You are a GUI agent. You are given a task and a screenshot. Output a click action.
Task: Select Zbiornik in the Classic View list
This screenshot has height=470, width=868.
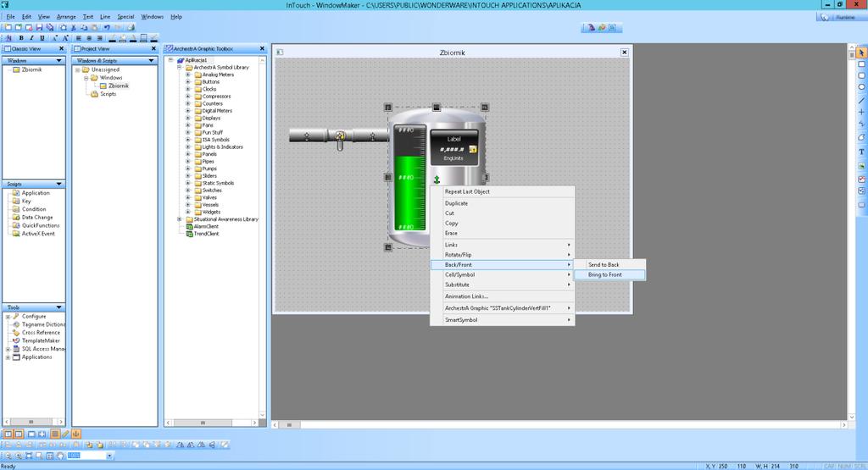[x=31, y=69]
